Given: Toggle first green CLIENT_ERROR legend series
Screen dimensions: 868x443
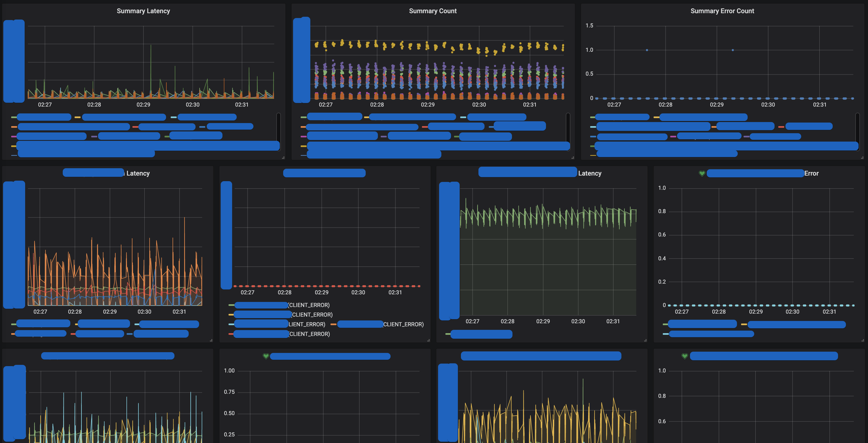Looking at the screenshot, I should point(309,305).
